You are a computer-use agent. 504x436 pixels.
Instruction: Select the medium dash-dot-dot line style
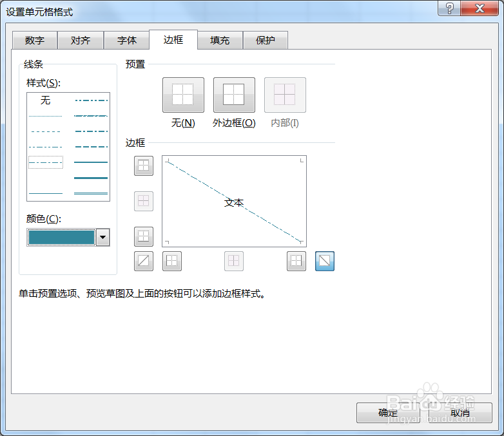(91, 100)
